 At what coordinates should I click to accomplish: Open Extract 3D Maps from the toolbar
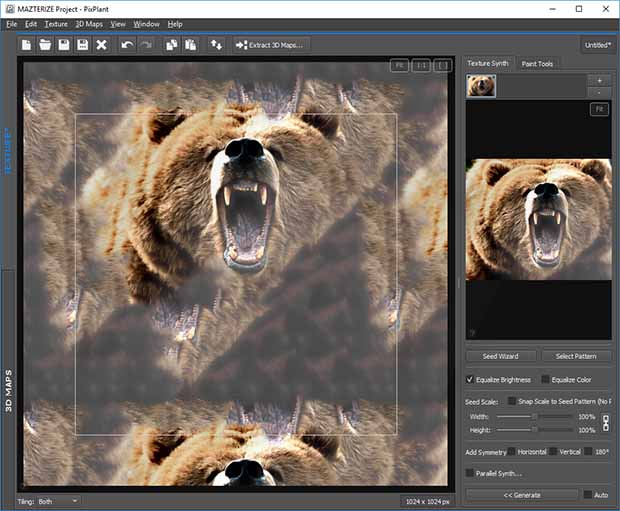tap(269, 45)
